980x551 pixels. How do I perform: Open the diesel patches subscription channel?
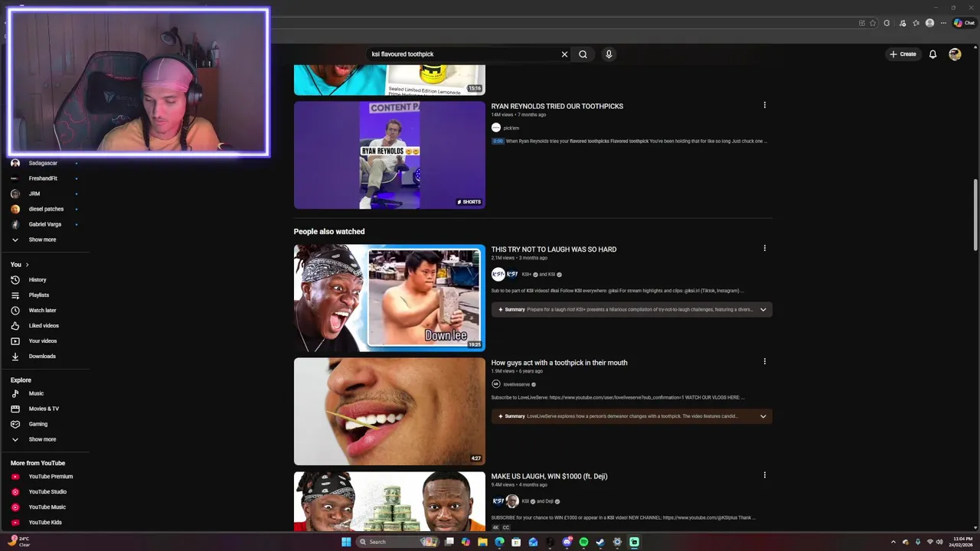46,209
